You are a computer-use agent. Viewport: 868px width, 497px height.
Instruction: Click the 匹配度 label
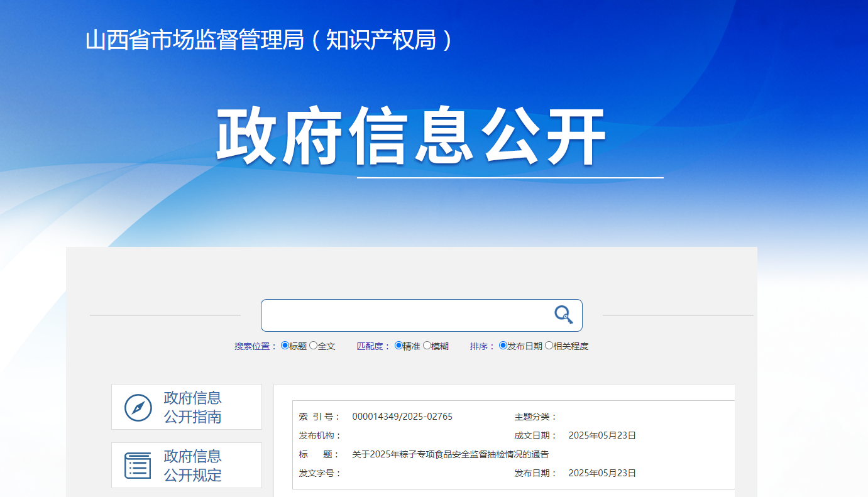click(x=374, y=346)
